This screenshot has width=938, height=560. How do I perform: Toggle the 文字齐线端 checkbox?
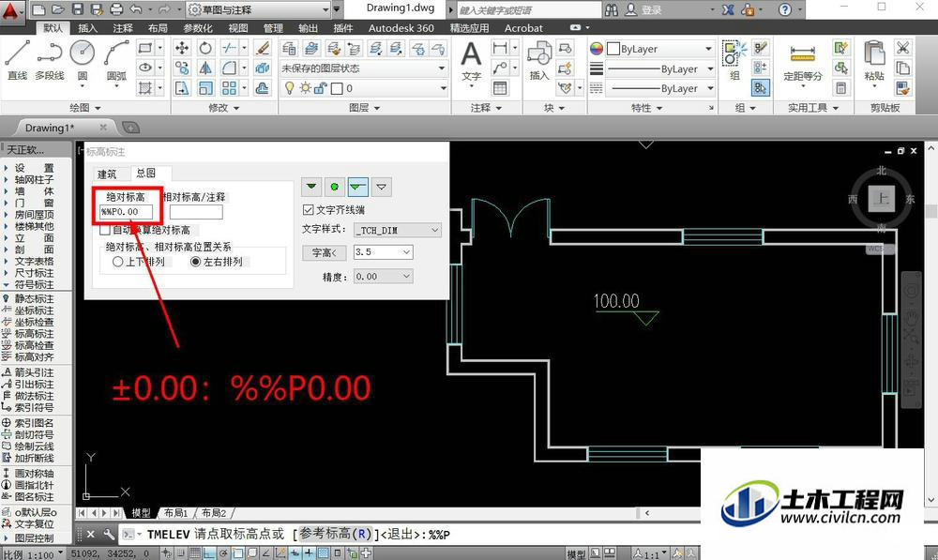(x=308, y=210)
